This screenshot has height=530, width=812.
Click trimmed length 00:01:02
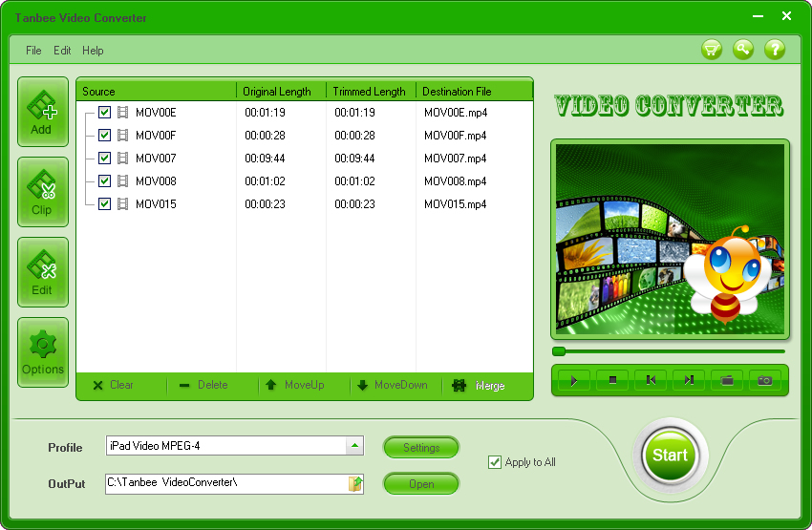pyautogui.click(x=354, y=180)
